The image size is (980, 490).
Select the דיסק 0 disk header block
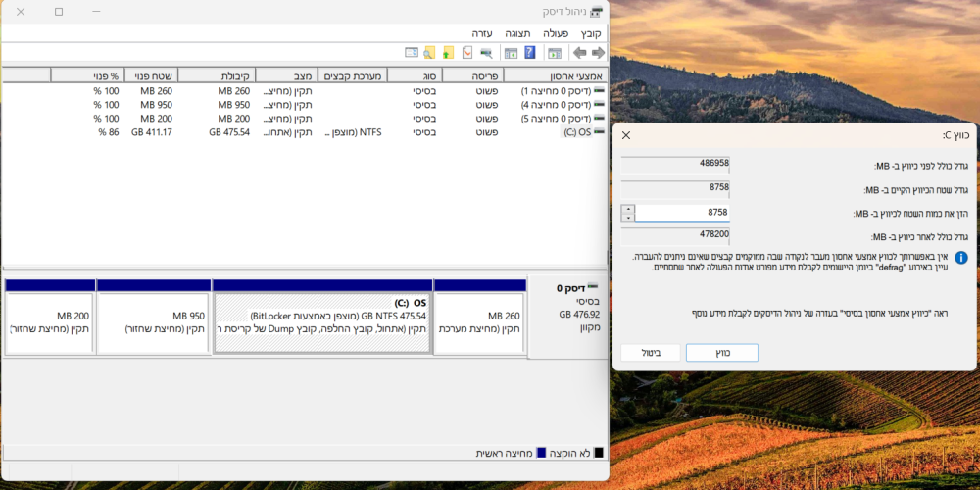coord(566,317)
